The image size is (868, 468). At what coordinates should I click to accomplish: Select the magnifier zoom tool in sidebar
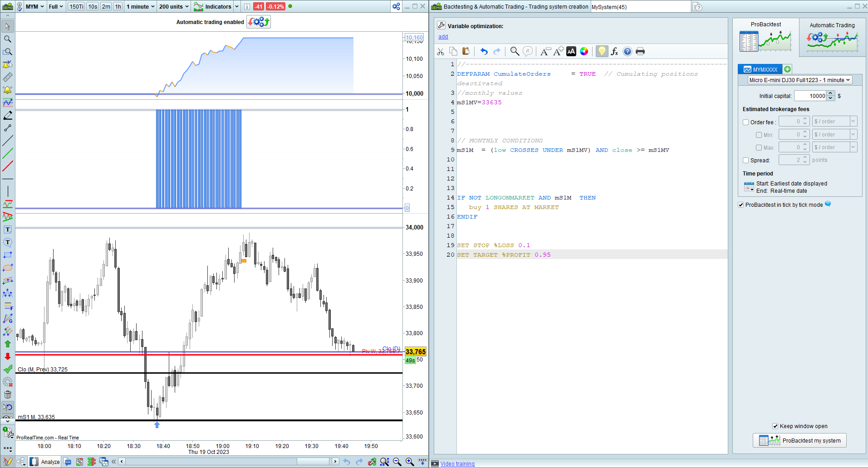(x=8, y=39)
